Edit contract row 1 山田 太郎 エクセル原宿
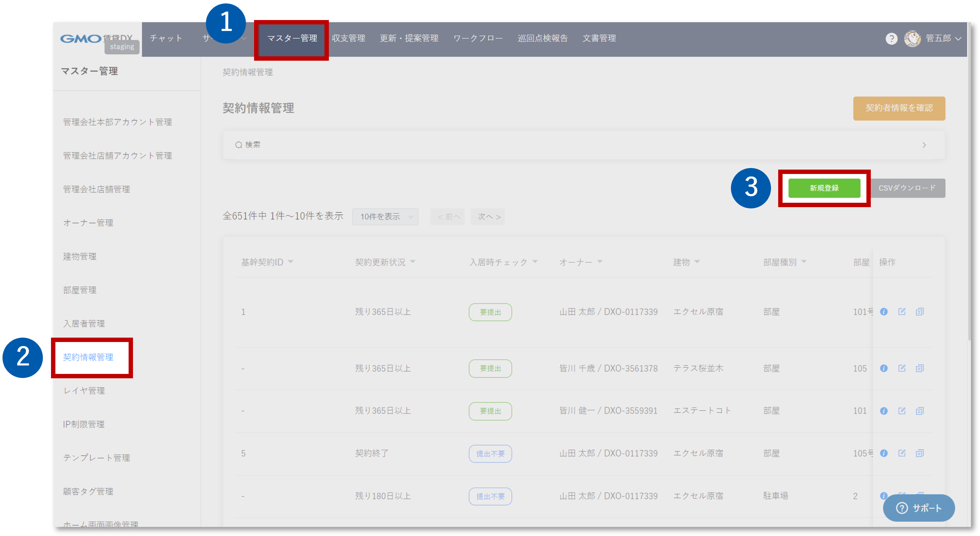This screenshot has height=536, width=980. coord(901,312)
